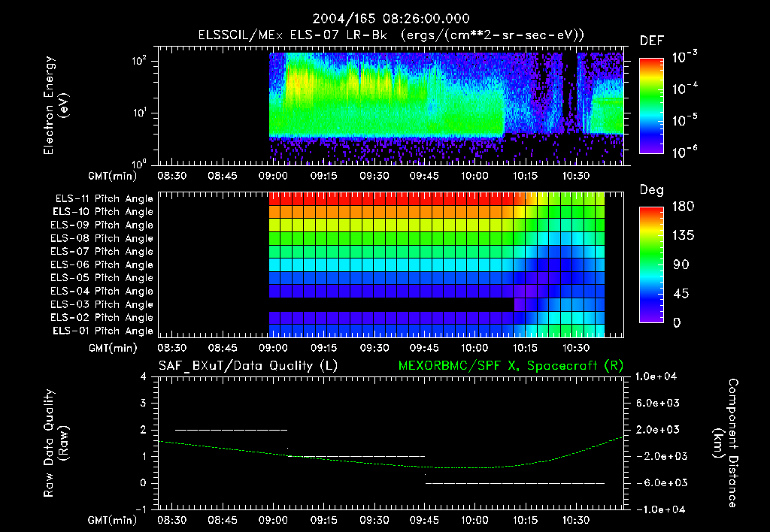Select the ELS-01 Pitch Angle label
The image size is (770, 532).
(x=103, y=331)
